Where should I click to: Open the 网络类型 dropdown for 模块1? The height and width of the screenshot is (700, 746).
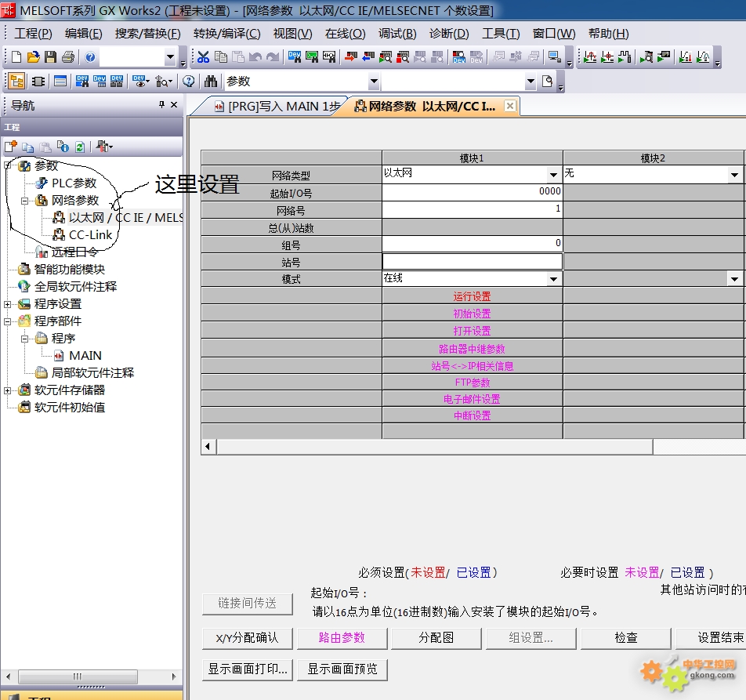553,175
